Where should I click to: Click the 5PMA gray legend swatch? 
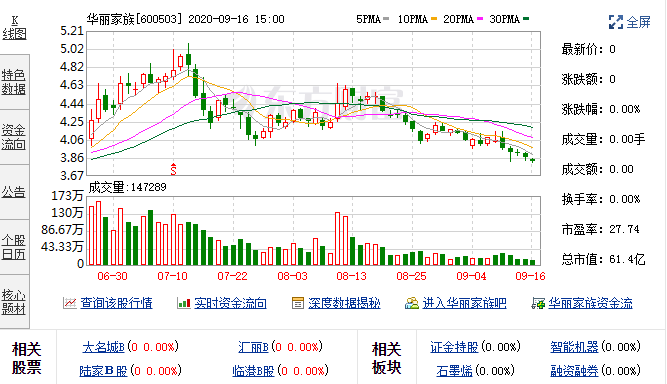tap(386, 19)
